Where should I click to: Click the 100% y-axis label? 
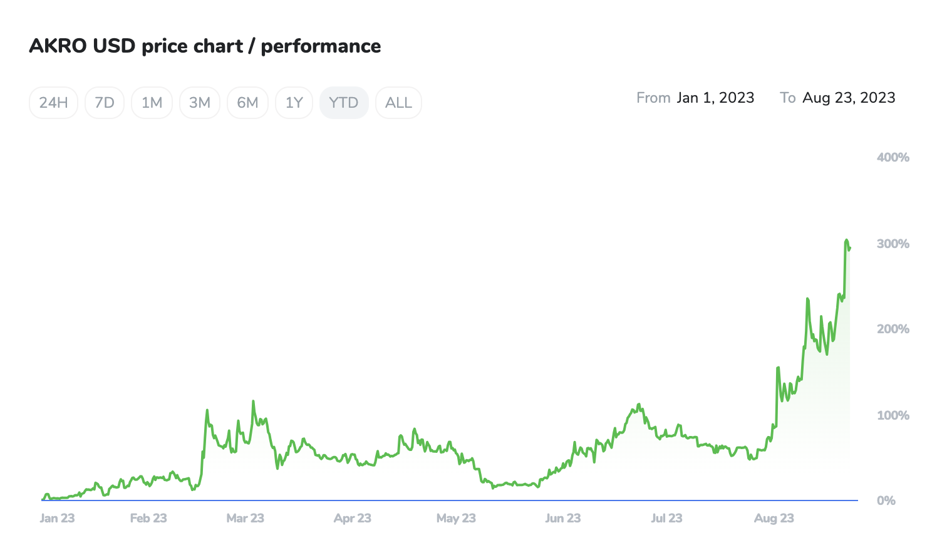coord(893,415)
